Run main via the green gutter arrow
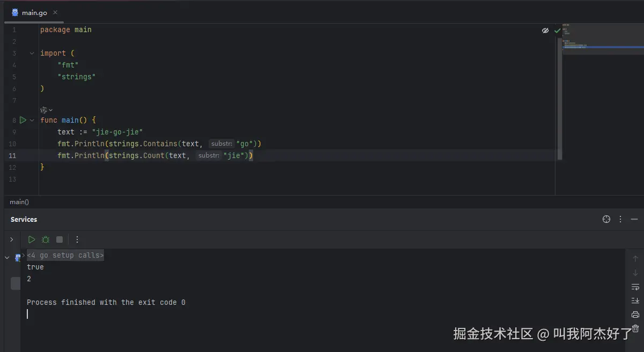The height and width of the screenshot is (352, 644). tap(23, 120)
